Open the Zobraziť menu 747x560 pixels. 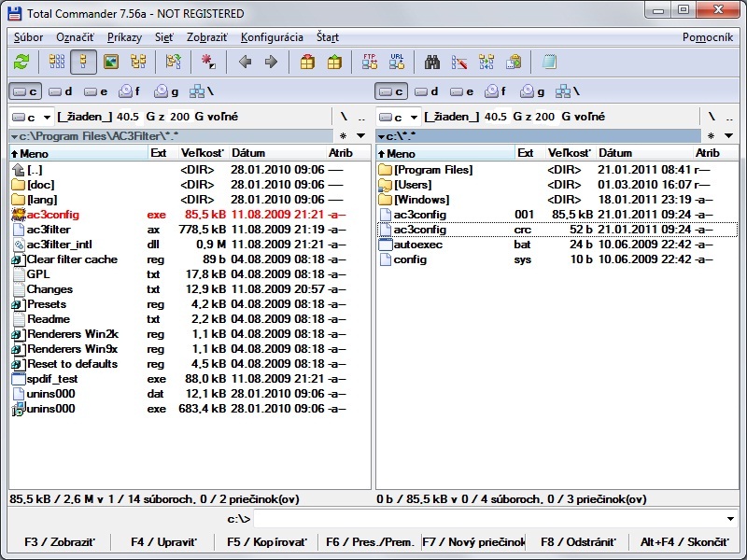(206, 37)
